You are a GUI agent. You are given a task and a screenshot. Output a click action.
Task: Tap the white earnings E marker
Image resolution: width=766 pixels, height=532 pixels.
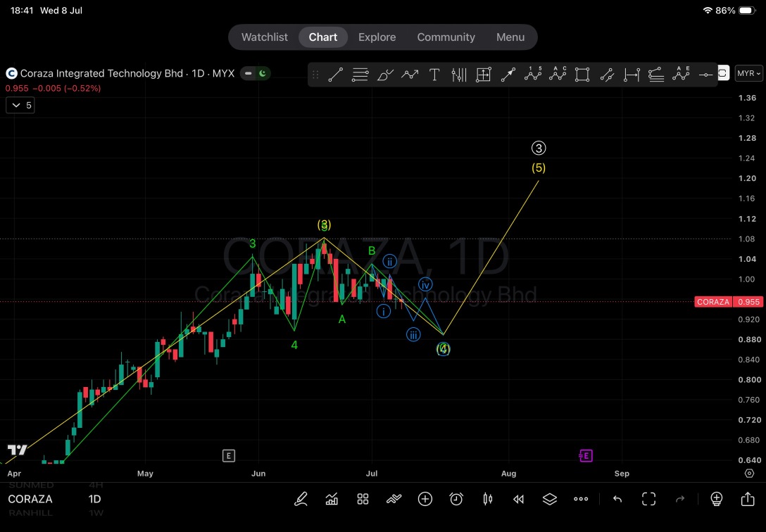point(229,456)
